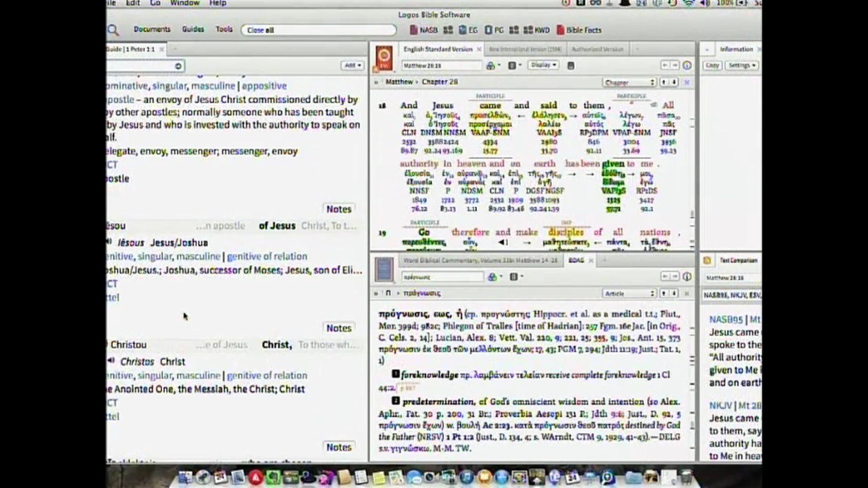
Task: Open the Chapter navigation dropdown
Action: click(x=629, y=82)
